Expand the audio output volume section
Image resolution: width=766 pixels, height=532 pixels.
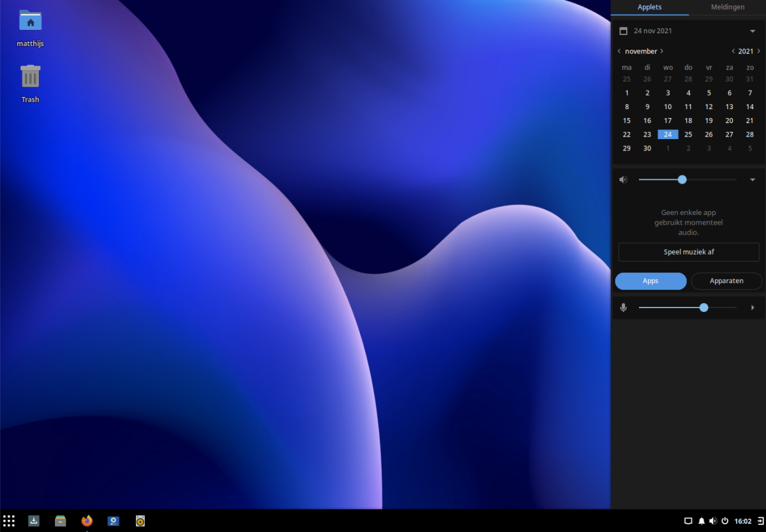[753, 180]
